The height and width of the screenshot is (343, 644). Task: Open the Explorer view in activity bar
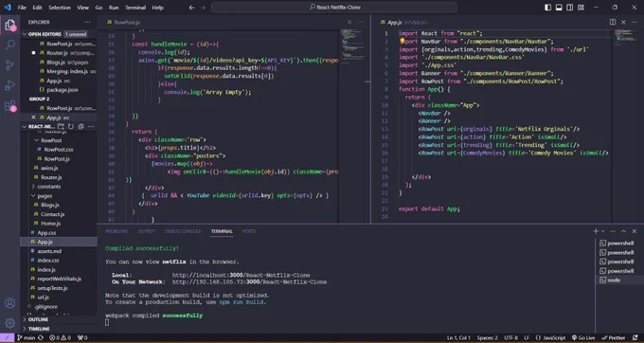pyautogui.click(x=9, y=25)
